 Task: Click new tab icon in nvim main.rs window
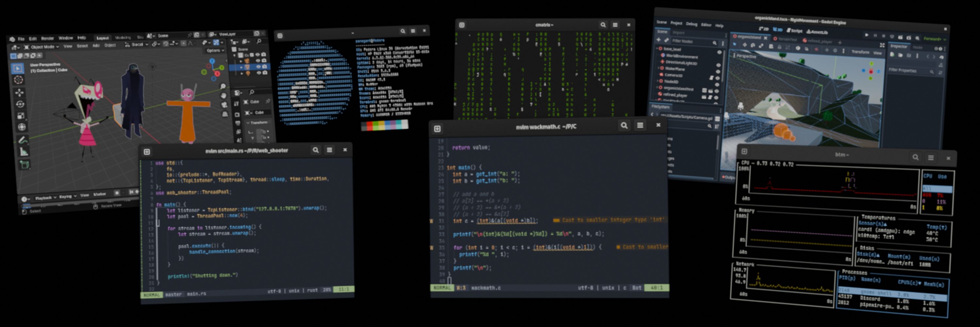[x=147, y=152]
